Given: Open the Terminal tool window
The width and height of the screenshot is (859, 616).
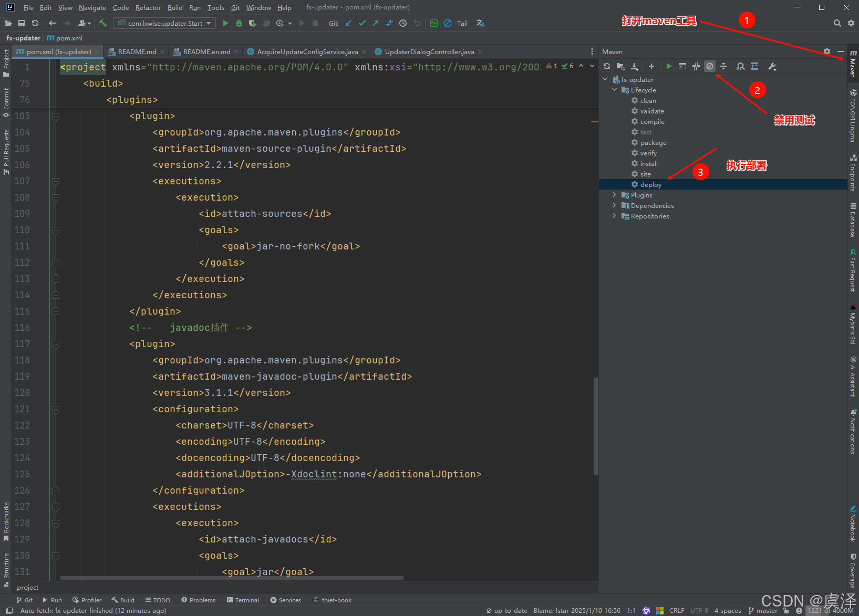Looking at the screenshot, I should pyautogui.click(x=243, y=600).
